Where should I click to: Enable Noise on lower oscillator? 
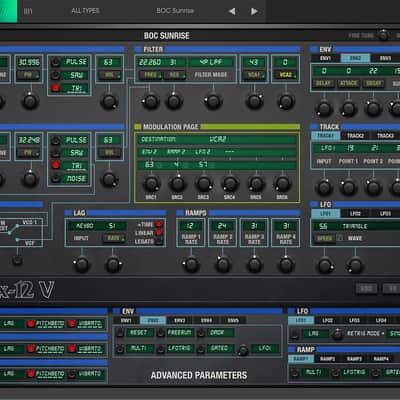pyautogui.click(x=56, y=179)
